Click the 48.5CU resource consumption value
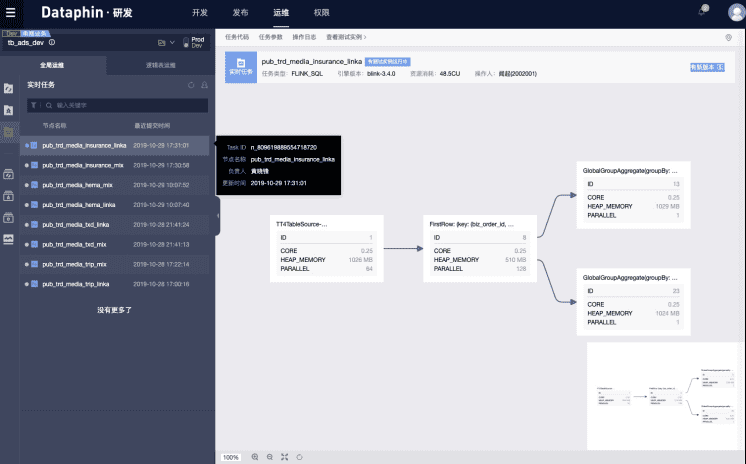Viewport: 746px width, 464px height. pos(450,74)
